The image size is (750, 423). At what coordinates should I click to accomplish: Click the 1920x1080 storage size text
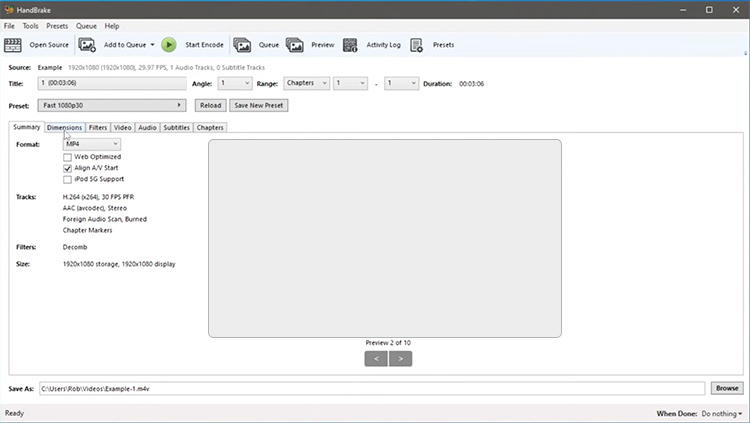pos(119,264)
